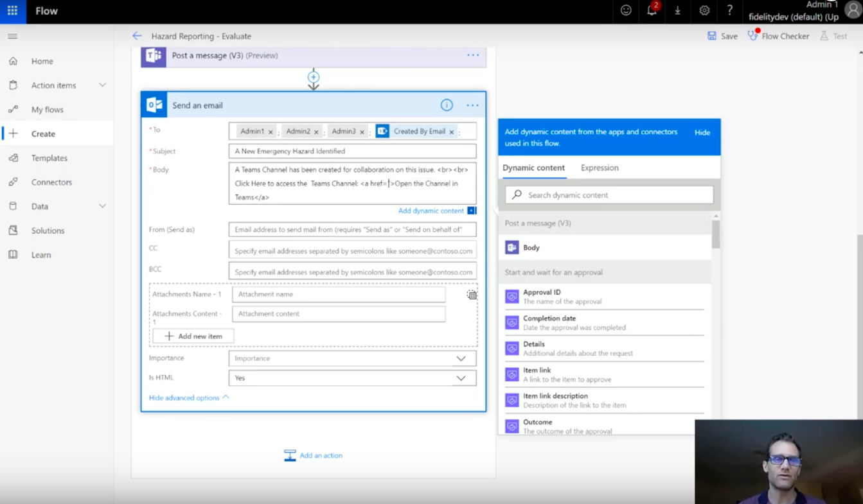
Task: Click the Test button
Action: [x=833, y=36]
